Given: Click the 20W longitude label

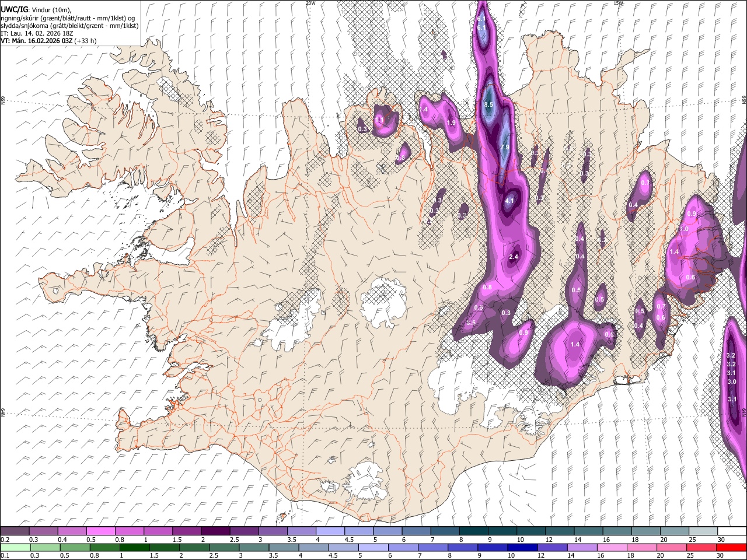Looking at the screenshot, I should point(311,3).
